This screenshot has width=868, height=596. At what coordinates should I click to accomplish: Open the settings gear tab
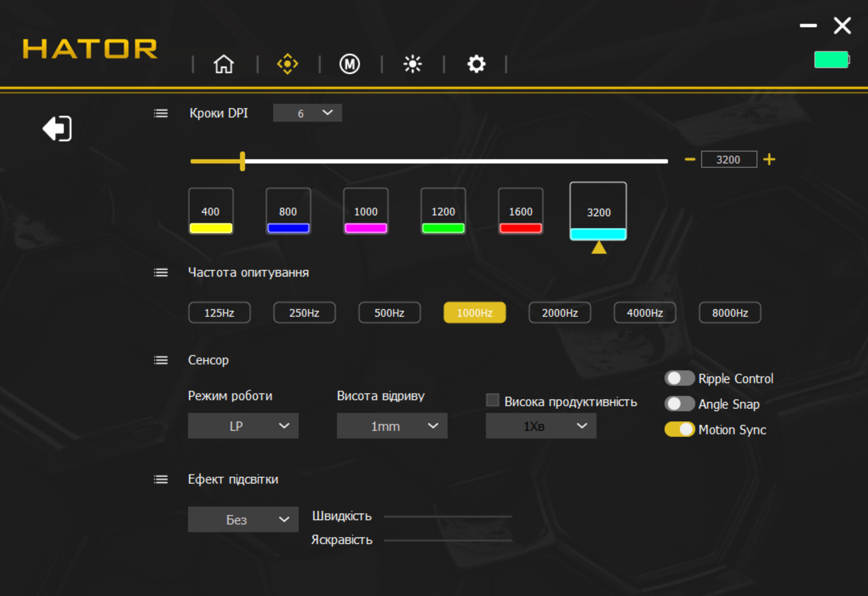pos(477,64)
